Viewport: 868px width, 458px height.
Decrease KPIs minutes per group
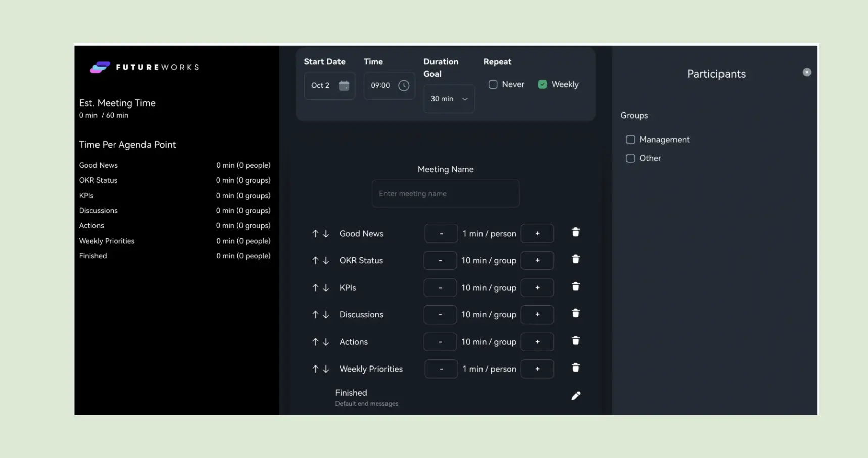coord(440,288)
